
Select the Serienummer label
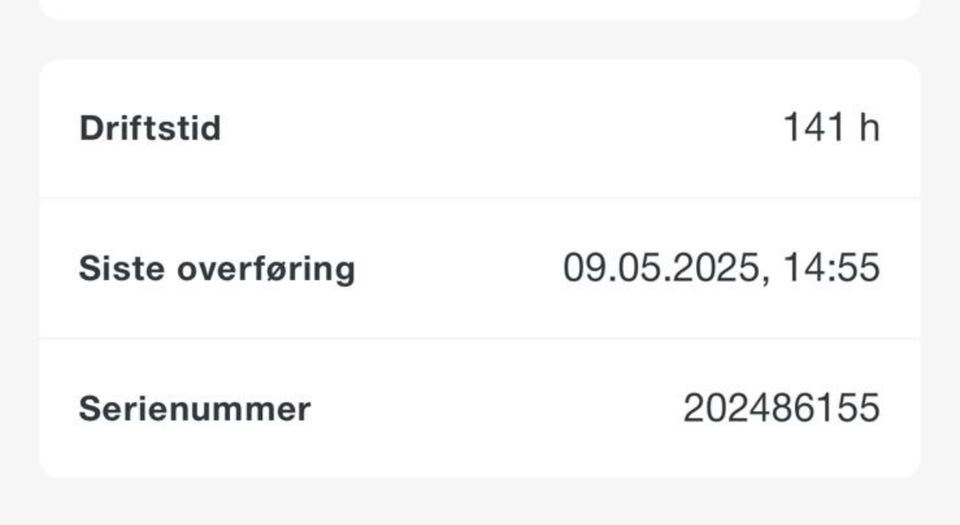[x=195, y=409]
